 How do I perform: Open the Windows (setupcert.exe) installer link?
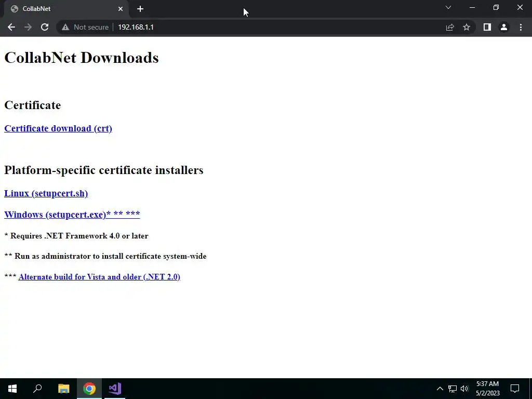point(72,215)
